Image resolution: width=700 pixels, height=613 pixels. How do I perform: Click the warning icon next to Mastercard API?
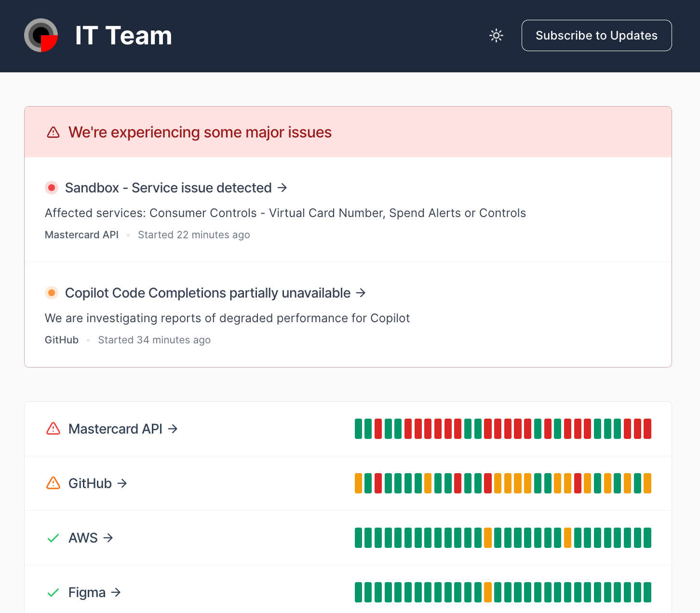pos(53,429)
